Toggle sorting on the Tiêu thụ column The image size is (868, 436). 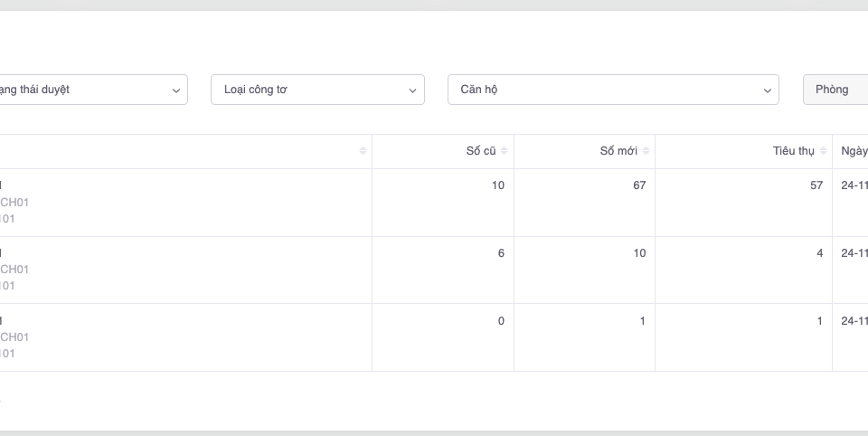click(x=823, y=151)
